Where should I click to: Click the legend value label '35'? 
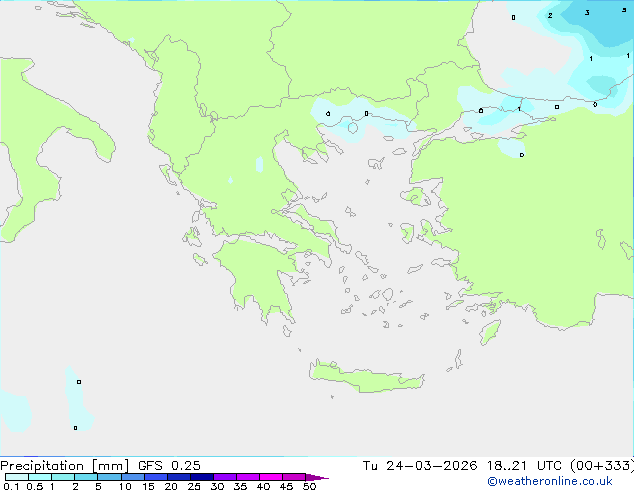(x=240, y=486)
